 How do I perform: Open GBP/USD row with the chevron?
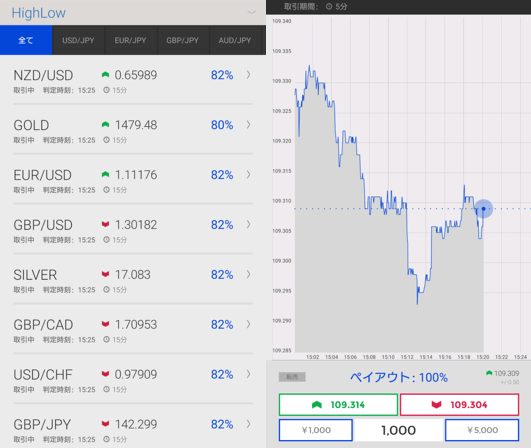249,225
